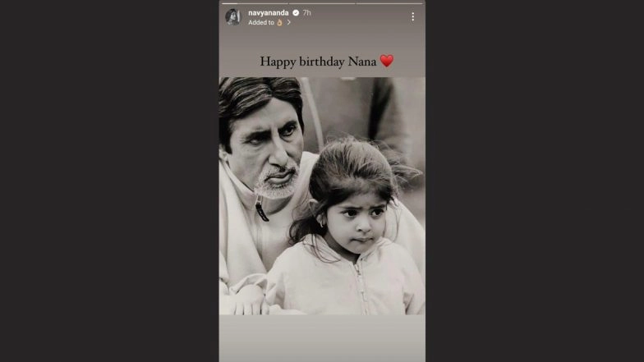Click the "Happy birthday Nana" caption text
644x362 pixels.
pyautogui.click(x=318, y=62)
